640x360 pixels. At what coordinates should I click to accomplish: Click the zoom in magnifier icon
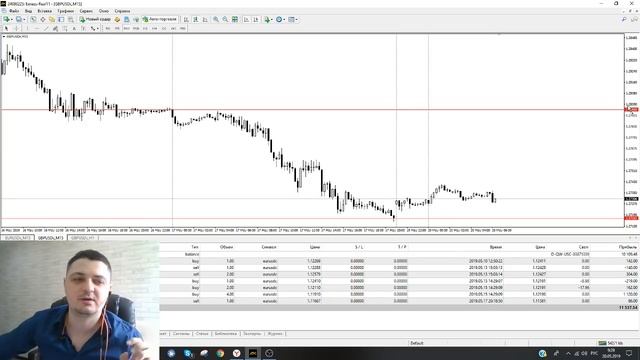pos(216,19)
